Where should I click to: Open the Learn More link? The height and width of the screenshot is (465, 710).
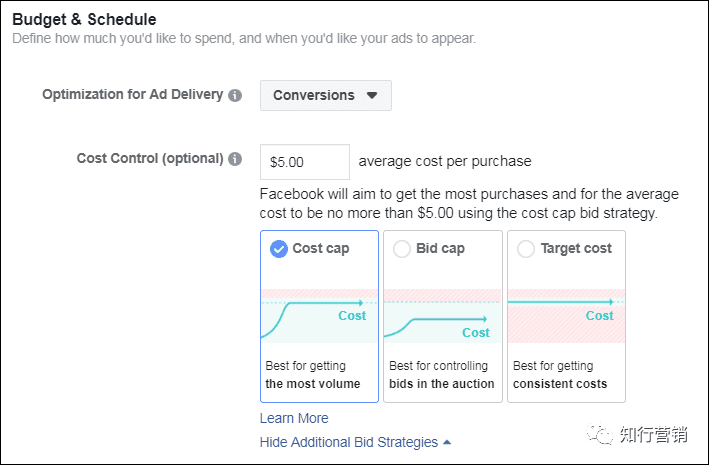tap(294, 418)
